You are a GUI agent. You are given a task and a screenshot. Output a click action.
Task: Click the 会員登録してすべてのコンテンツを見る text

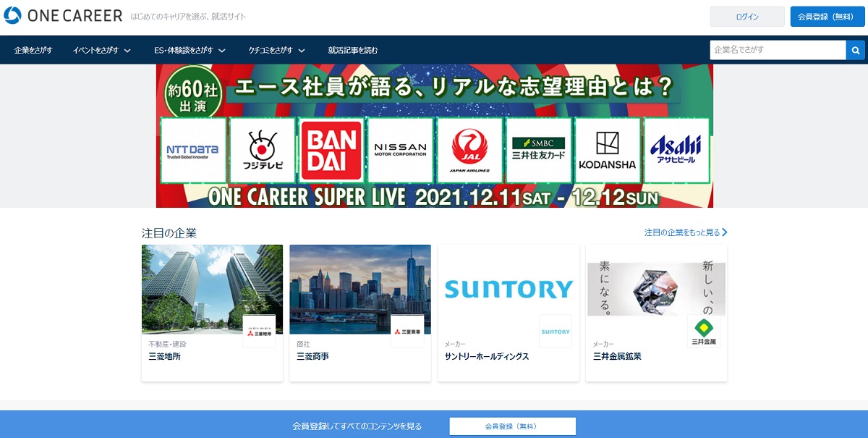[357, 426]
